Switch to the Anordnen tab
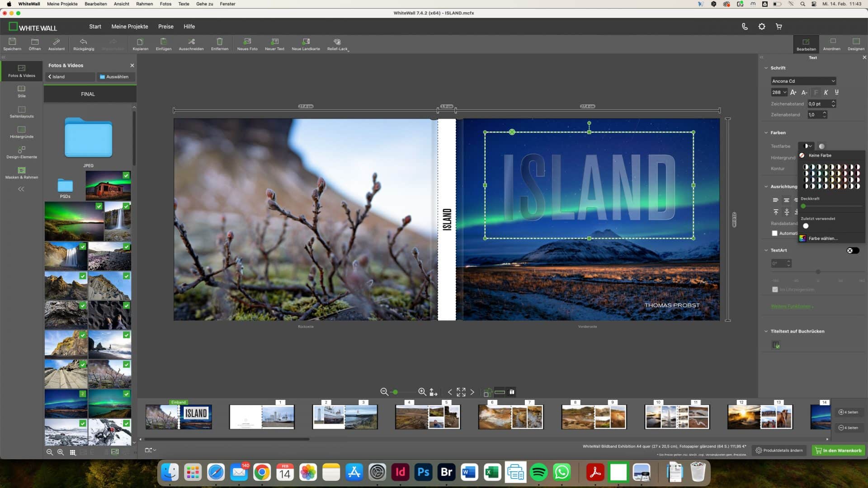The width and height of the screenshot is (868, 488). pyautogui.click(x=832, y=44)
